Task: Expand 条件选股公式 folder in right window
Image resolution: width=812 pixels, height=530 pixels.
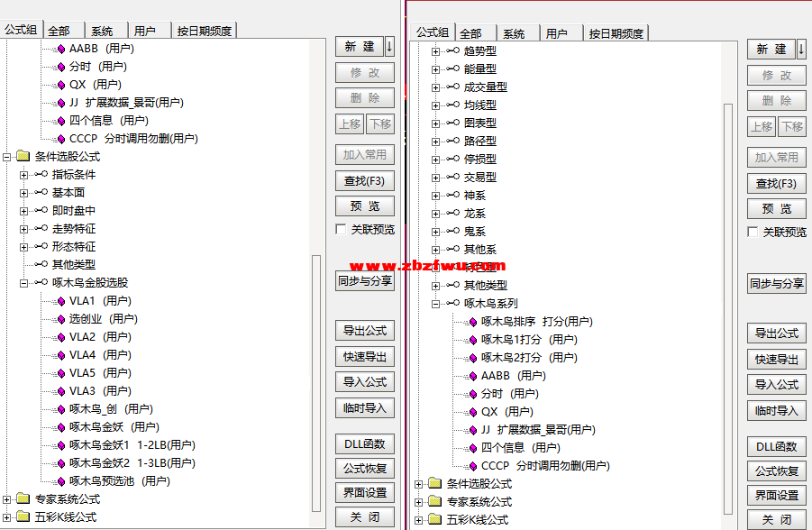Action: (x=418, y=484)
